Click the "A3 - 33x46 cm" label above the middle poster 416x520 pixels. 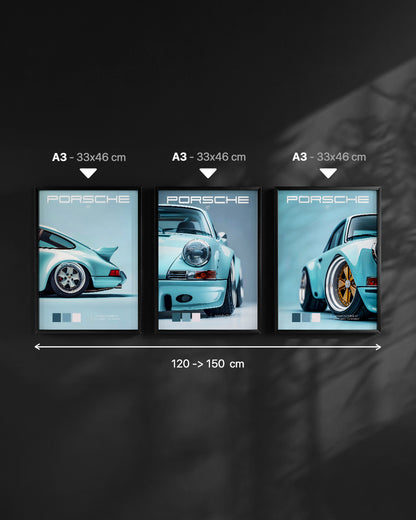point(209,157)
